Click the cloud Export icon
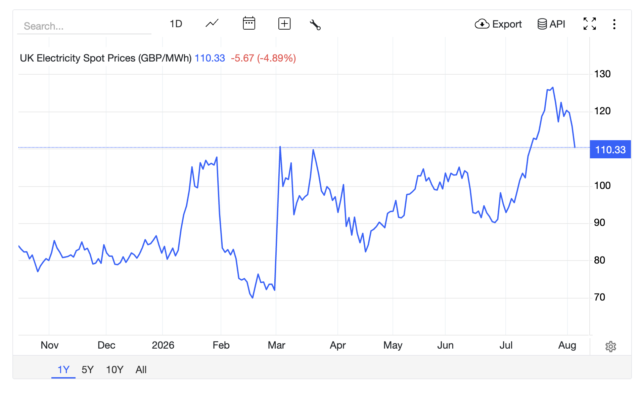640x396 pixels. coord(482,24)
